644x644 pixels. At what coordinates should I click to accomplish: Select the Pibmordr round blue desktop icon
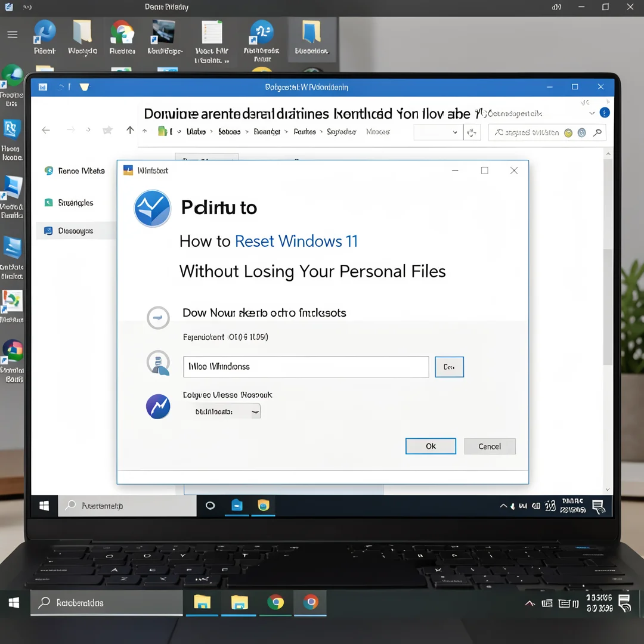262,41
